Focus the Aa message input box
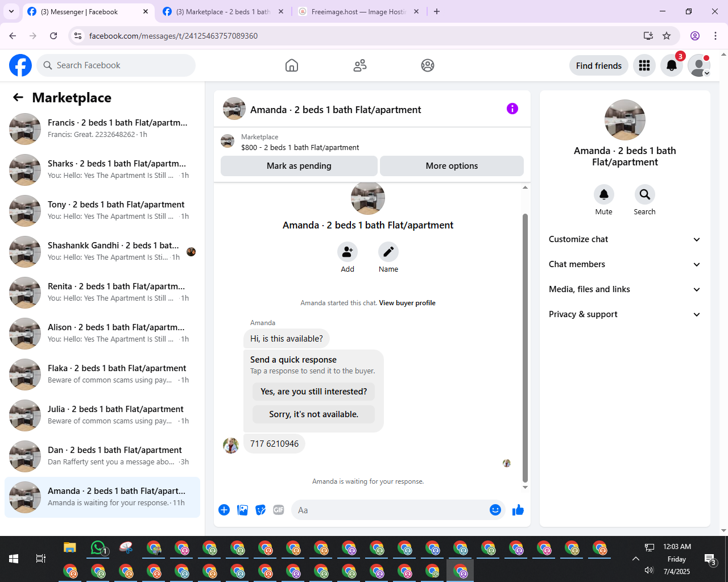Screen dimensions: 728x582 [390, 510]
